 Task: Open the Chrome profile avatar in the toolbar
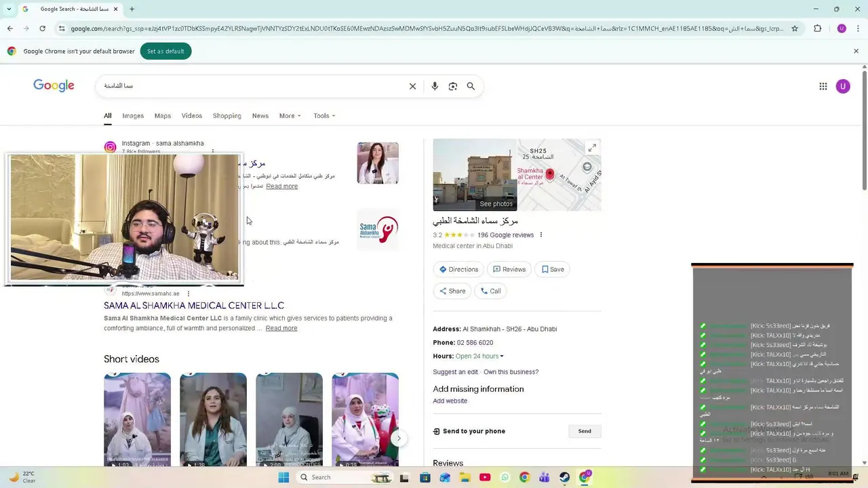coord(842,28)
